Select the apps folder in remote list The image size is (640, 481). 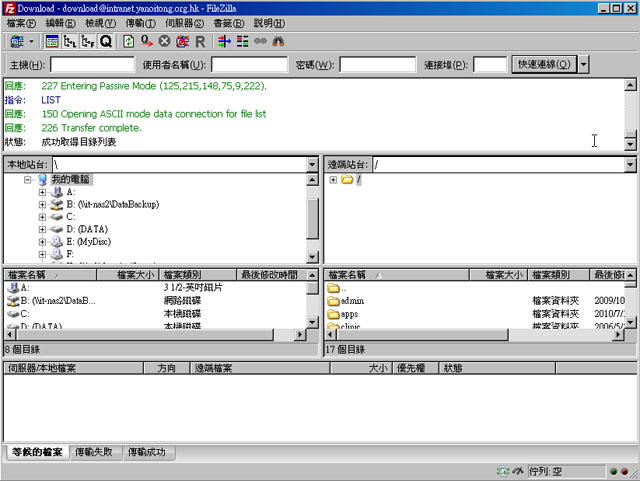coord(349,314)
